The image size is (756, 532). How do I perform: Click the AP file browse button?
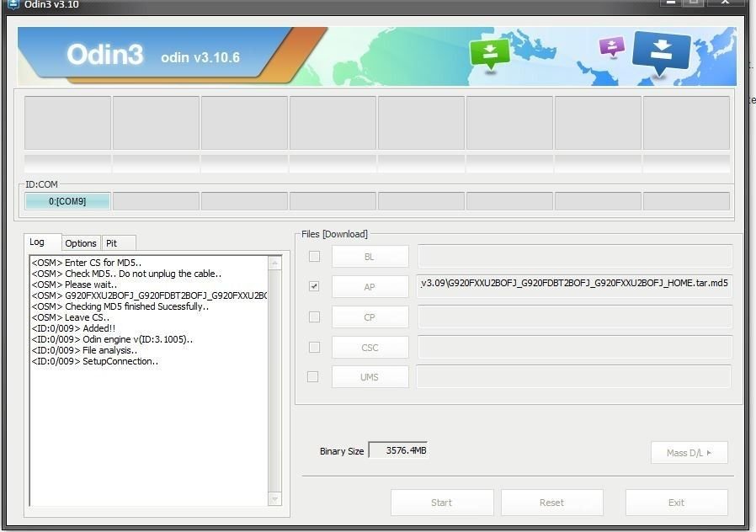[370, 287]
